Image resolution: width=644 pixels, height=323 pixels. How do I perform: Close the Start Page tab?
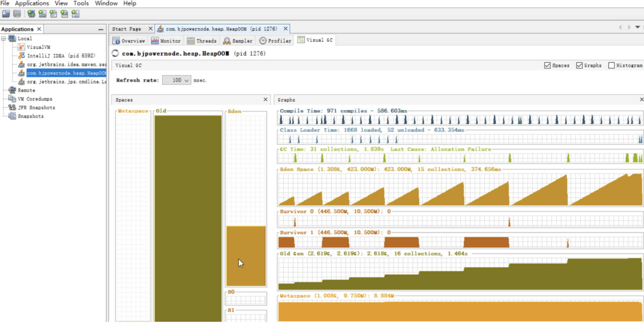(150, 29)
